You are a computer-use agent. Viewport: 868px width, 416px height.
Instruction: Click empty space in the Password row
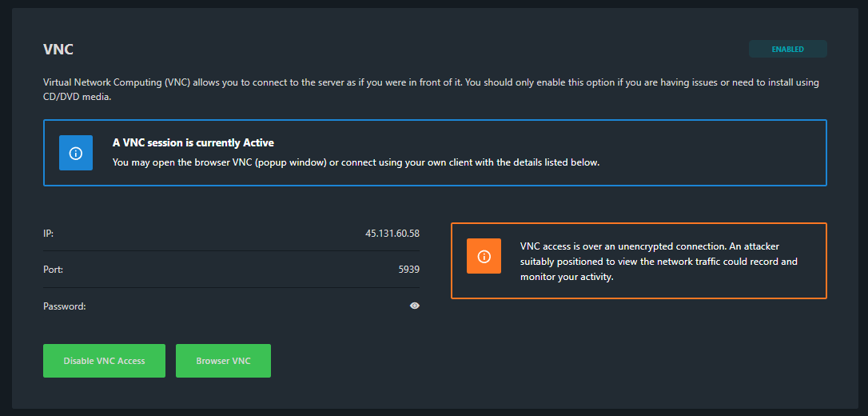[240, 306]
